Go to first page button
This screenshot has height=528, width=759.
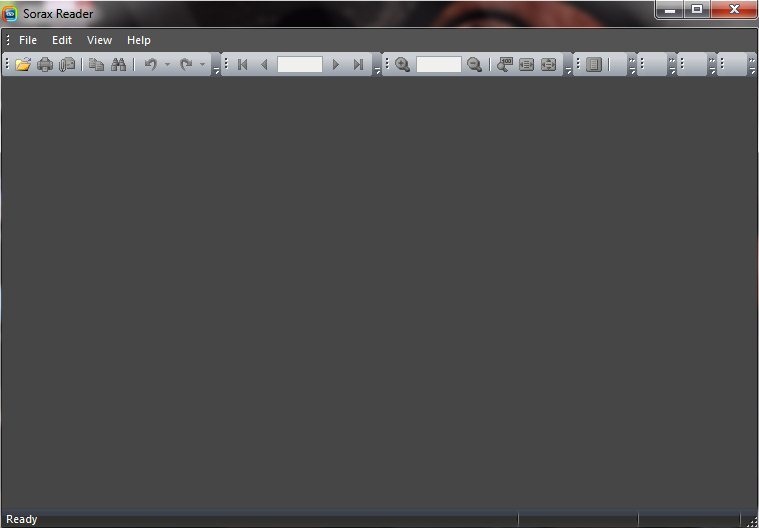(x=243, y=64)
